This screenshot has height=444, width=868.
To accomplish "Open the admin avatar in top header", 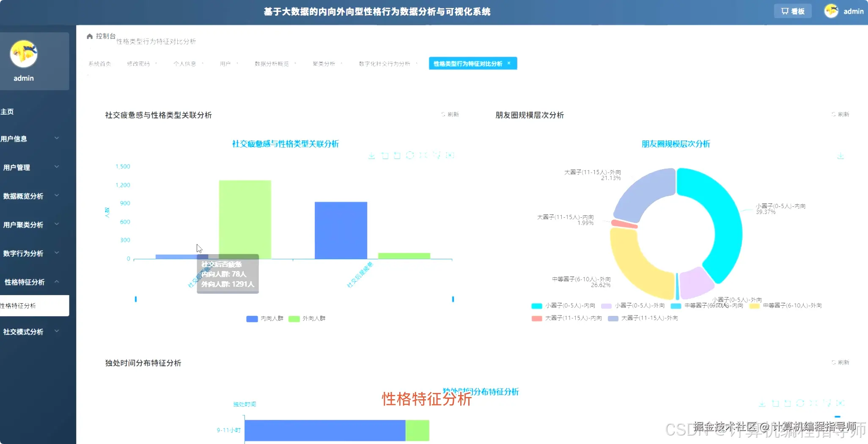I will [x=831, y=11].
